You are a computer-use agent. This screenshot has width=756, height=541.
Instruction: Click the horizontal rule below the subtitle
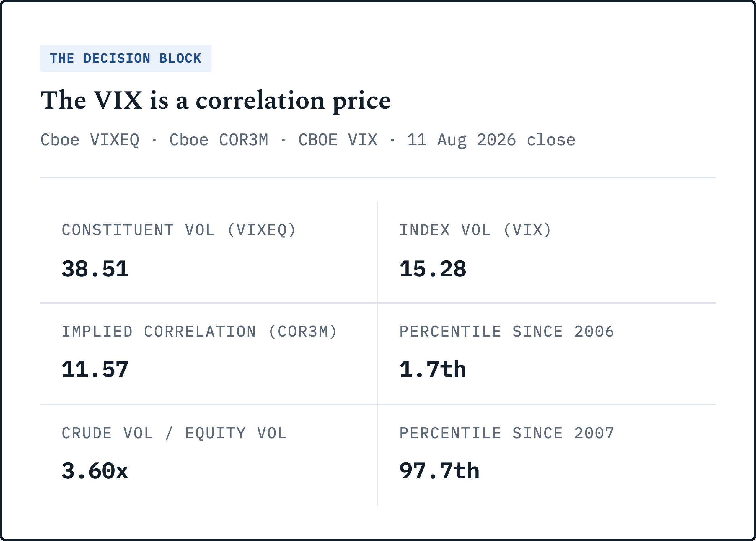coord(378,178)
